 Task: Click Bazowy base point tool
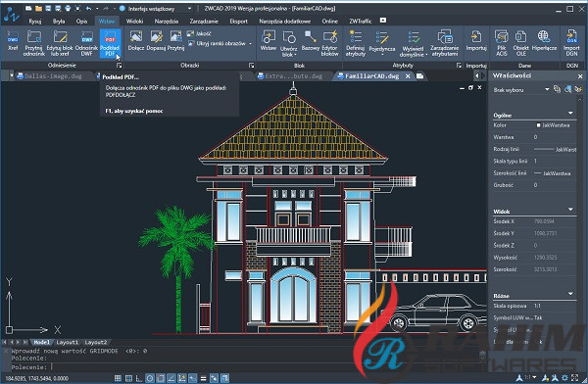[x=311, y=40]
